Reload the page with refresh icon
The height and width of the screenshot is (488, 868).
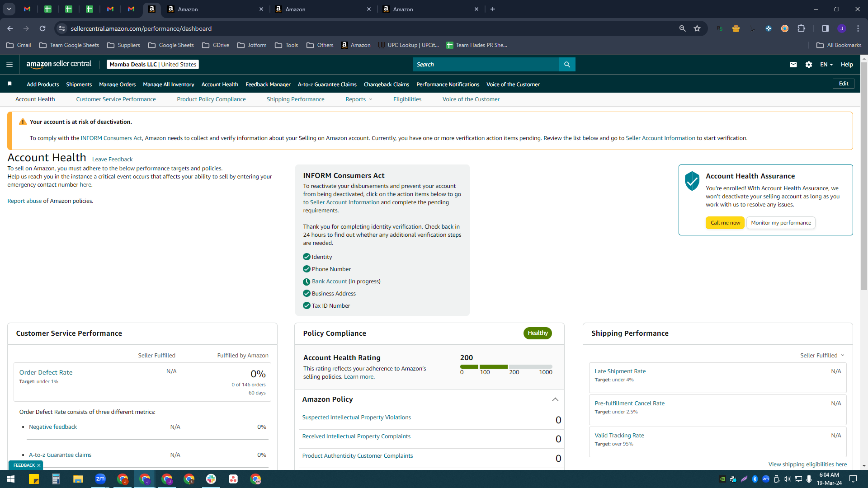click(42, 28)
